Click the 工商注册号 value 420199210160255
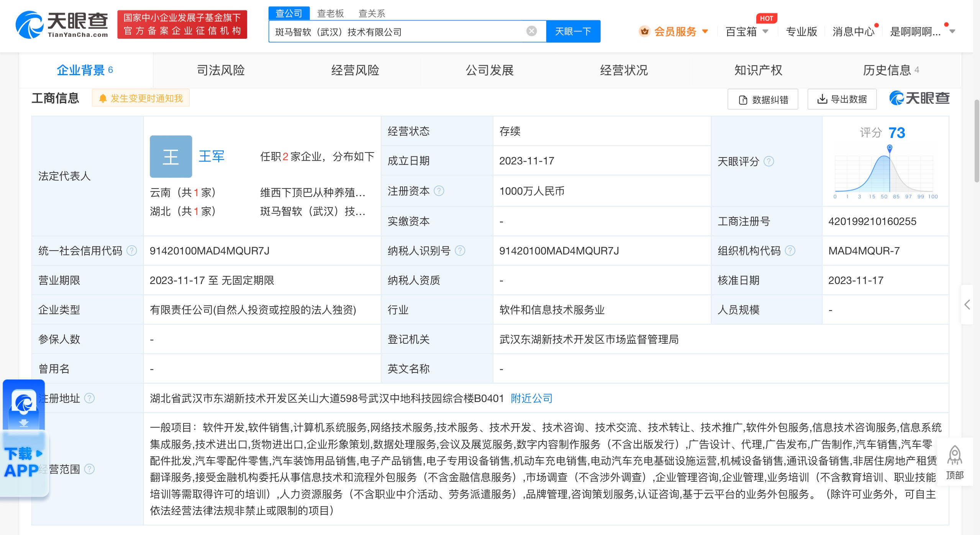The width and height of the screenshot is (980, 535). click(x=872, y=221)
